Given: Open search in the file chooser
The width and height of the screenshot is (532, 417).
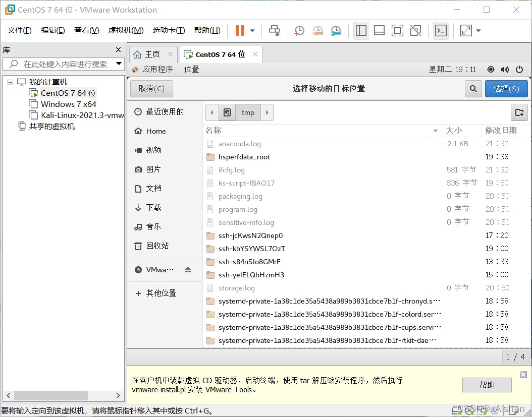Looking at the screenshot, I should [473, 88].
